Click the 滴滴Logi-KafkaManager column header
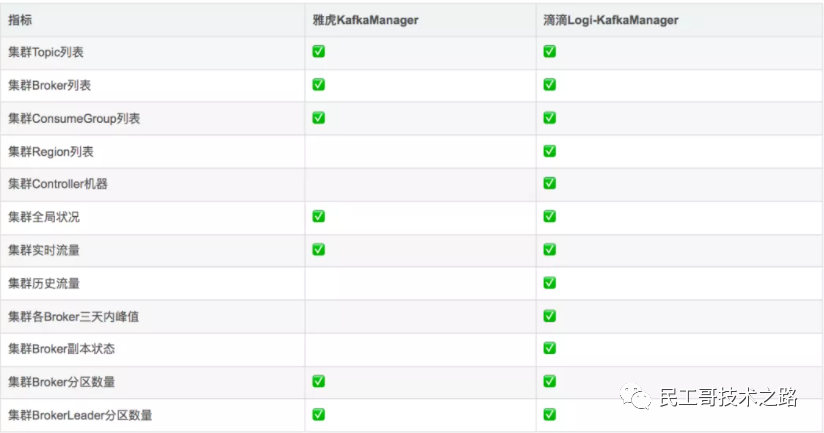824x433 pixels. click(x=611, y=20)
